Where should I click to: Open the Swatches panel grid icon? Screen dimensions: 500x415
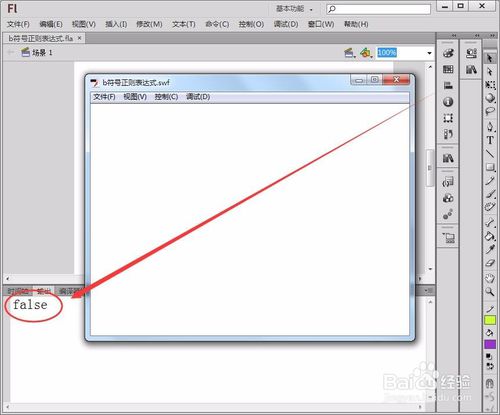click(x=448, y=69)
